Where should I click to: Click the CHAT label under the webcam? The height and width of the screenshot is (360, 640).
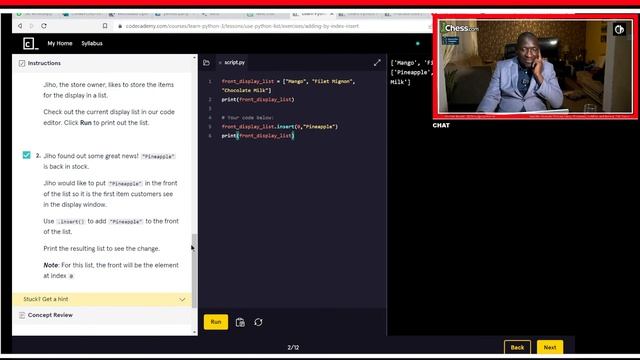(x=441, y=125)
